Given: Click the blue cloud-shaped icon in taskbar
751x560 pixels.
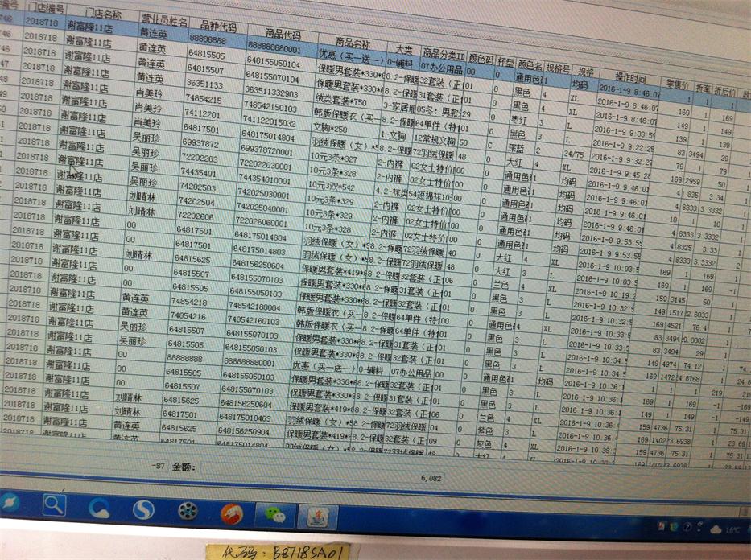Looking at the screenshot, I should pos(98,507).
